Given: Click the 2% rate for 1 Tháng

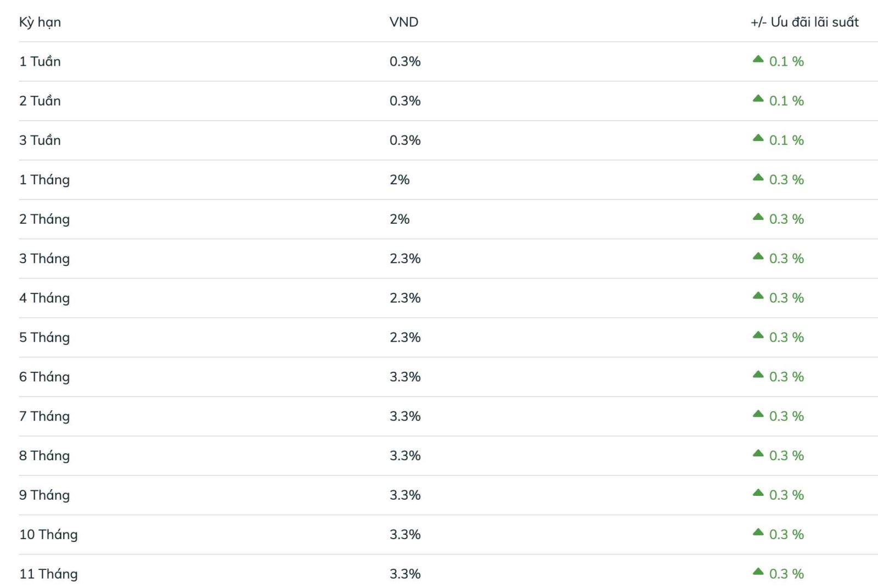Looking at the screenshot, I should point(399,180).
